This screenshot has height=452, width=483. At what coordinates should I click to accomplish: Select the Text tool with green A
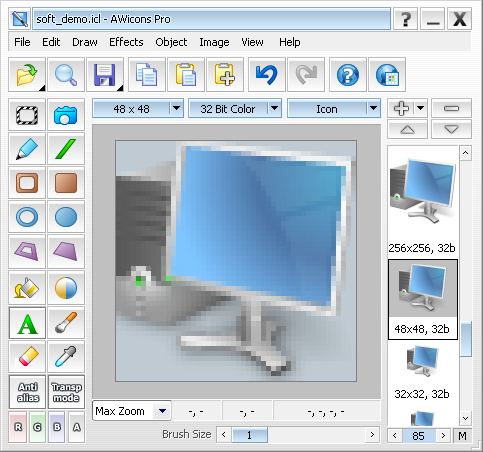tap(27, 323)
